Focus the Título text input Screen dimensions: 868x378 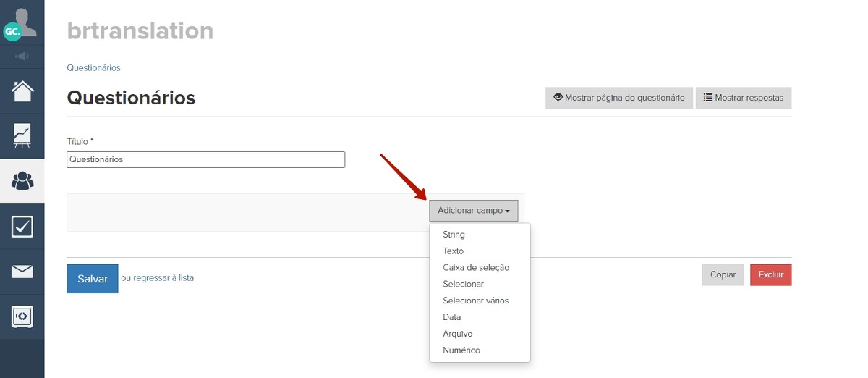point(205,159)
